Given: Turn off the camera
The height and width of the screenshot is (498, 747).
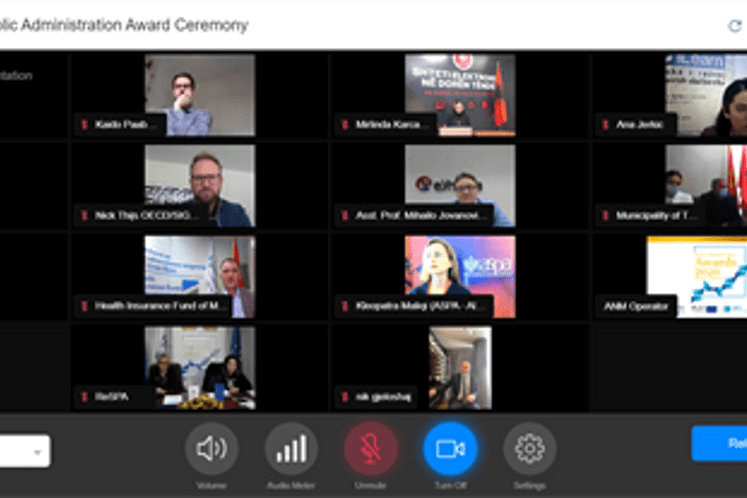Looking at the screenshot, I should [450, 449].
